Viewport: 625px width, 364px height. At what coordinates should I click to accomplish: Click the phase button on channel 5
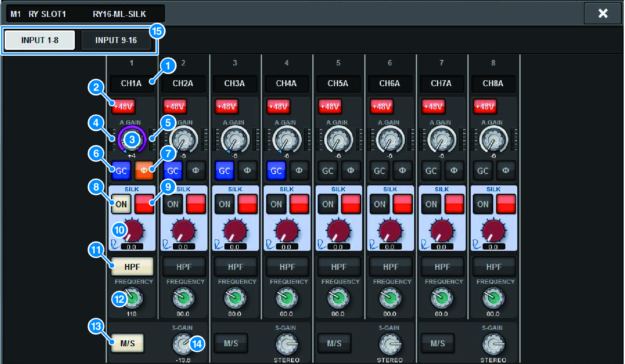350,171
